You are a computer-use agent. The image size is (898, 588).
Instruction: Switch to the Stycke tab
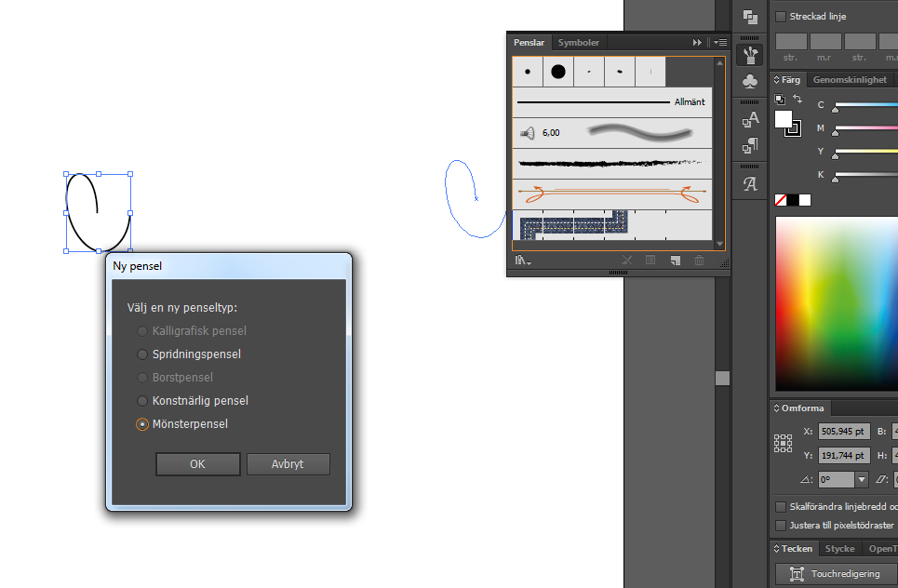(x=839, y=548)
